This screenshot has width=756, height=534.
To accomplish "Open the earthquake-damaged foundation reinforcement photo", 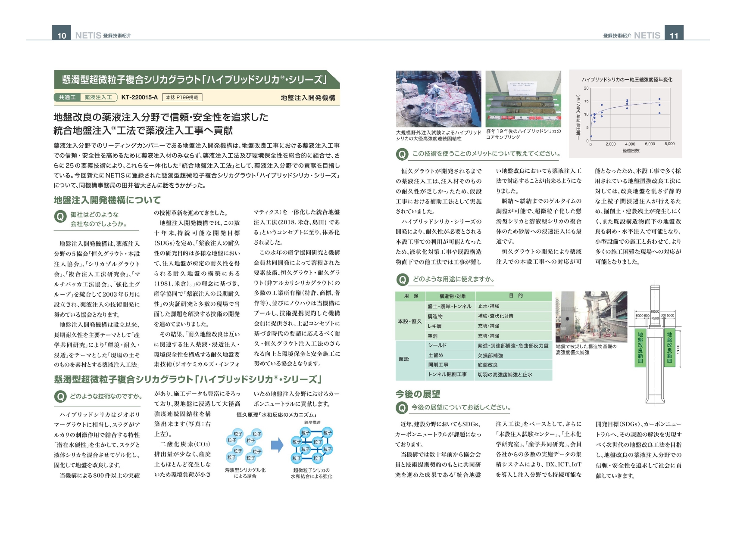I will pos(591,317).
